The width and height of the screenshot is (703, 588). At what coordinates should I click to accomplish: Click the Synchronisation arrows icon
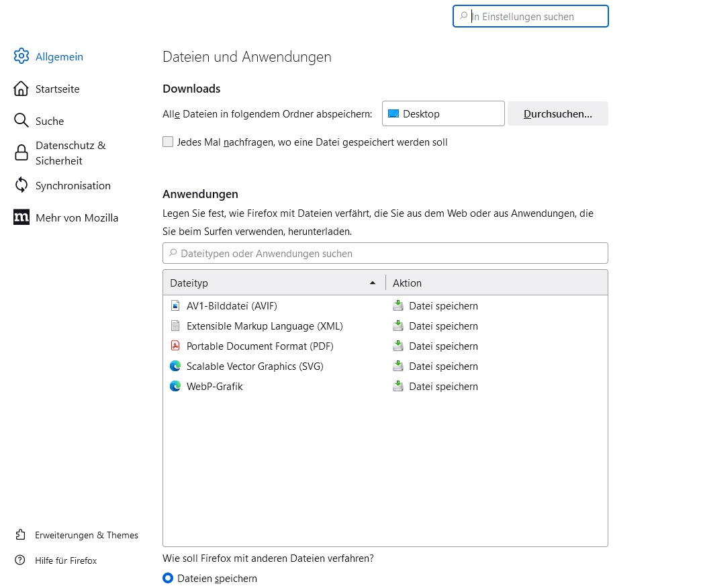point(21,185)
